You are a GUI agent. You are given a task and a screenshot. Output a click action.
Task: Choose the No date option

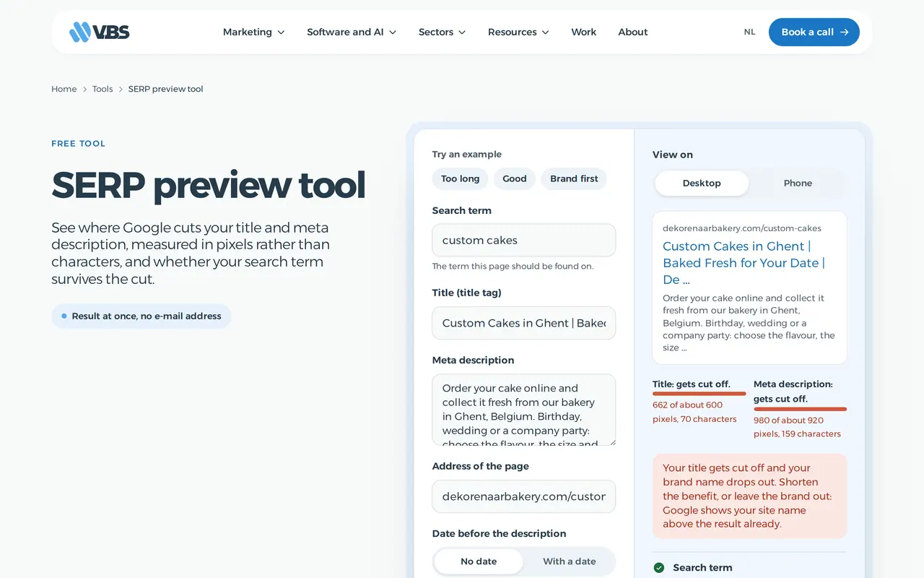(x=479, y=561)
